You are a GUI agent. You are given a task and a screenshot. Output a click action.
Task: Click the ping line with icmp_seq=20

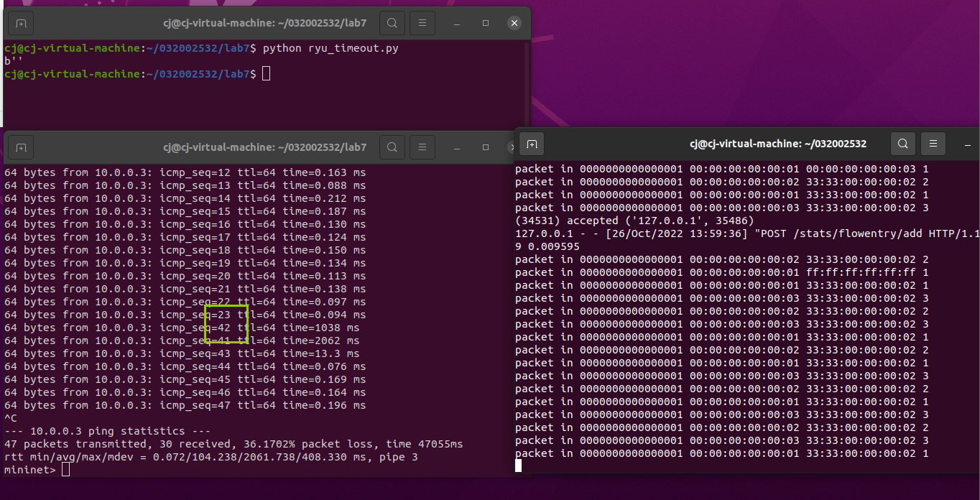click(x=185, y=277)
